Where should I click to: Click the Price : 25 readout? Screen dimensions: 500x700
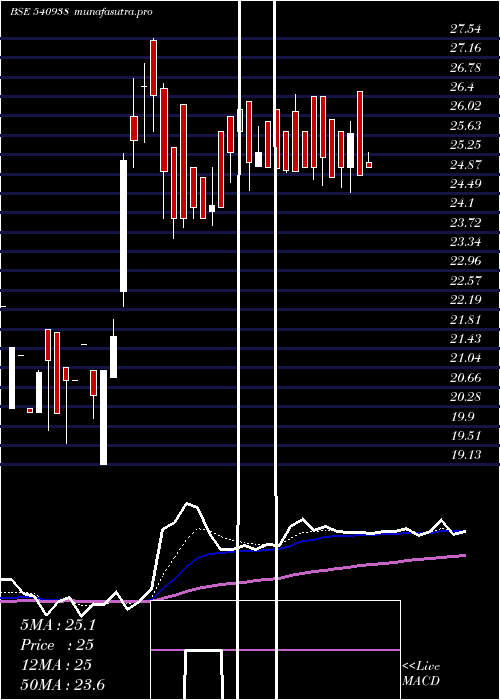click(x=57, y=645)
